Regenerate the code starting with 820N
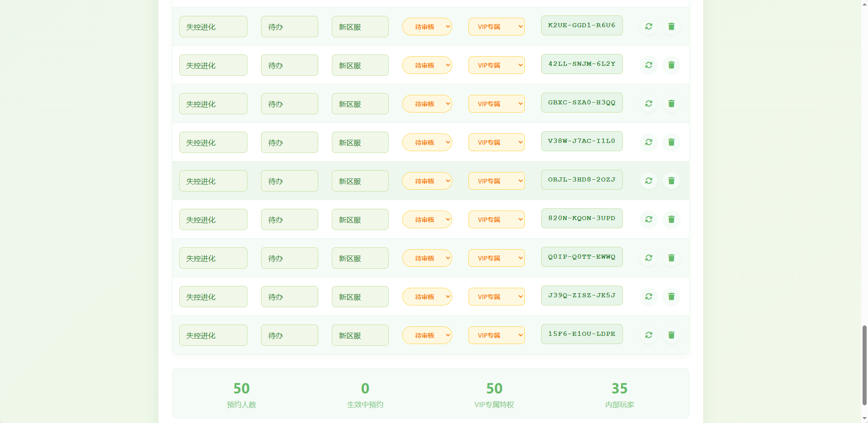The width and height of the screenshot is (868, 423). tap(649, 219)
